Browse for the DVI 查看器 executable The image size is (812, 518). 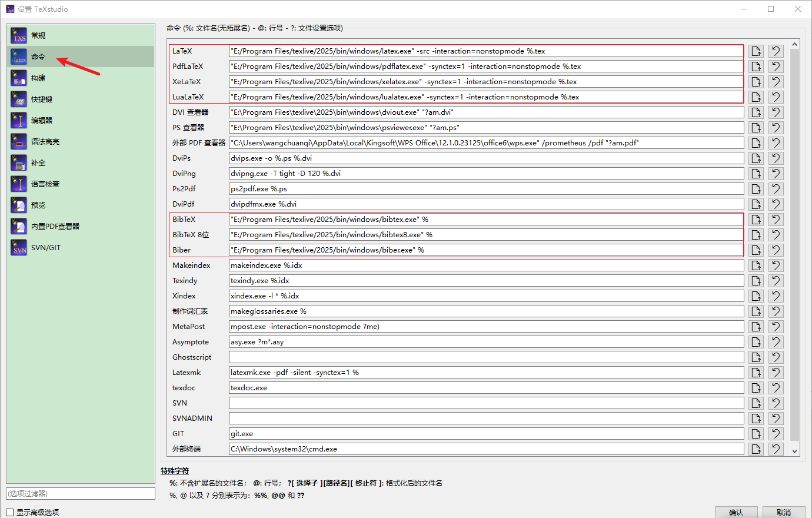[x=756, y=112]
